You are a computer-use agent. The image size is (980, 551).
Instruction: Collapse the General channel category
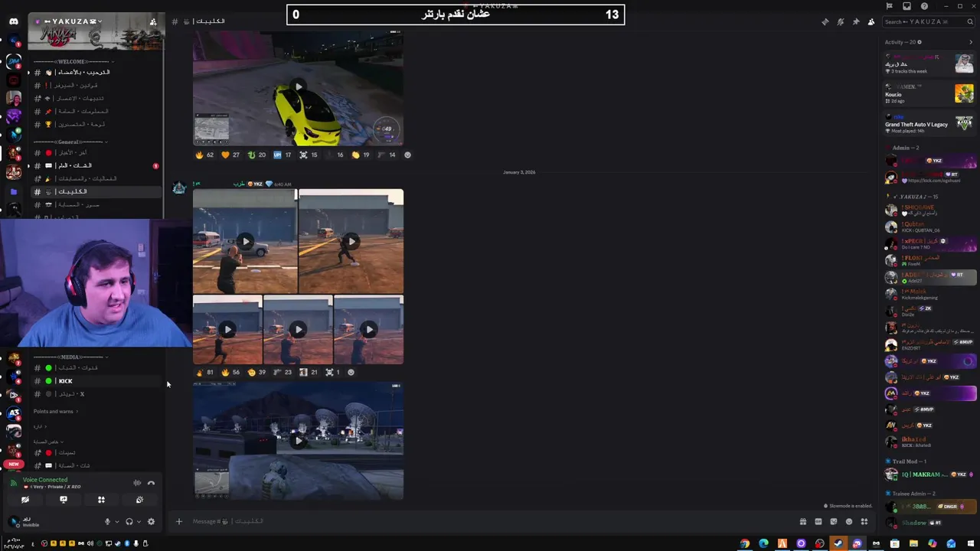point(69,142)
